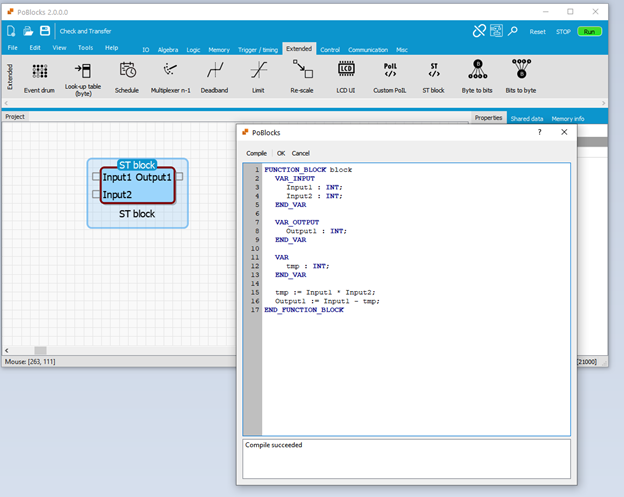Open the Memory info tab

pos(568,119)
